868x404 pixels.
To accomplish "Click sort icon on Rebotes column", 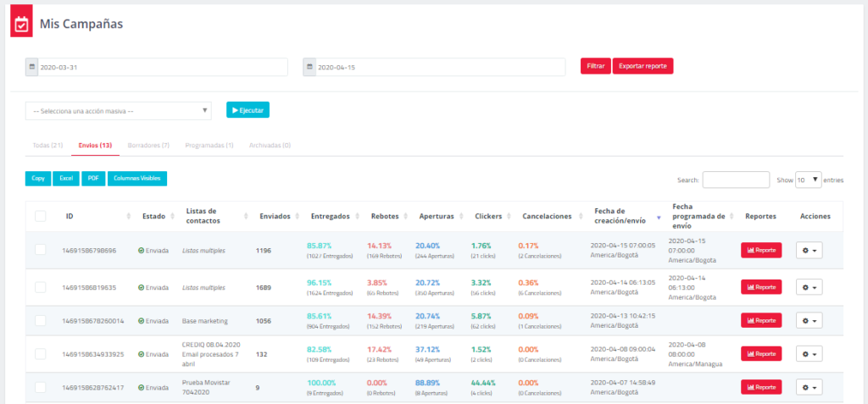I will (x=404, y=217).
